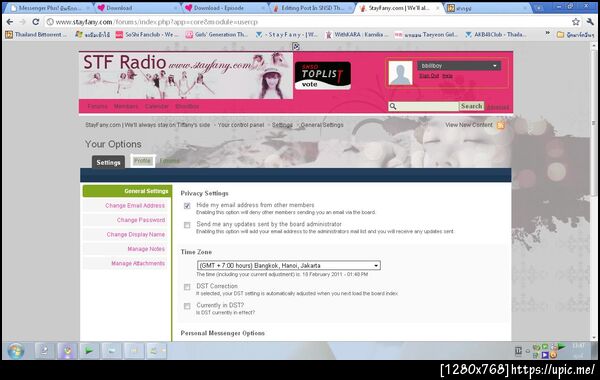
Task: Reload the page with the refresh icon
Action: [x=36, y=22]
